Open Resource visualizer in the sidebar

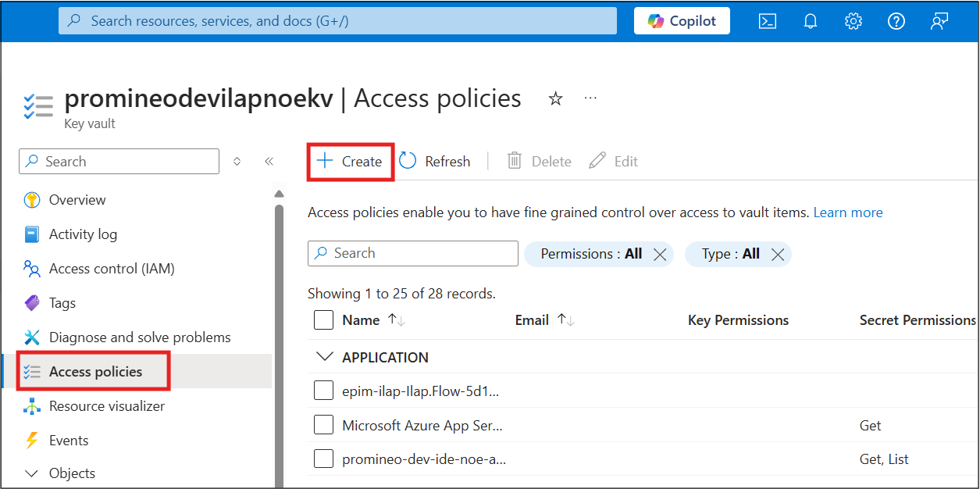tap(107, 406)
